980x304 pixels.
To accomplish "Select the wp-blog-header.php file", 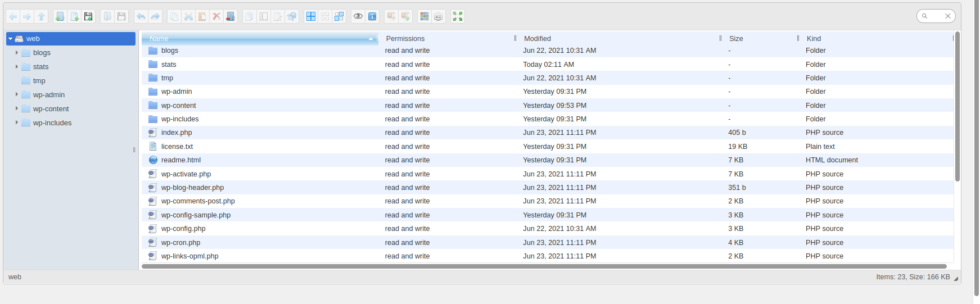I will (x=548, y=188).
